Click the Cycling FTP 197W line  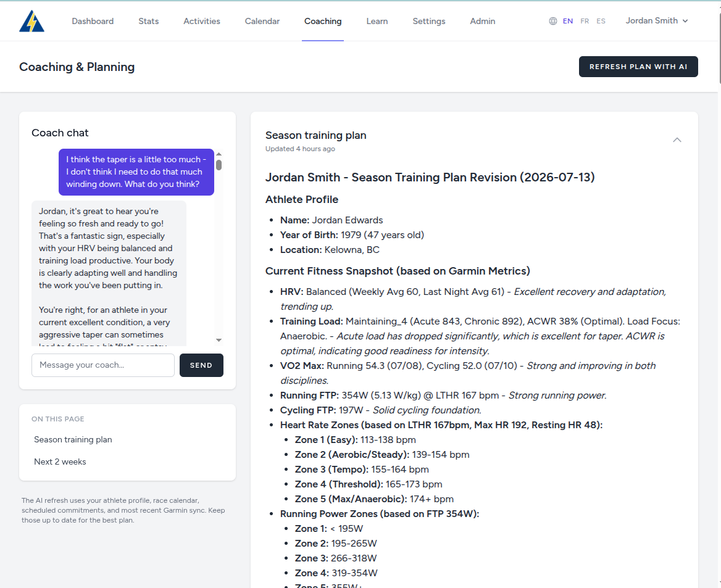(x=381, y=410)
